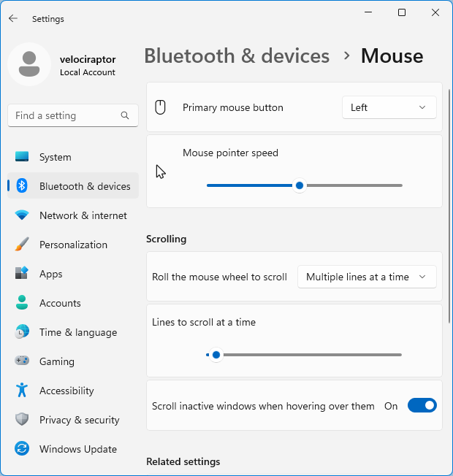Click the search magnifier icon
This screenshot has width=453, height=476.
click(x=126, y=115)
